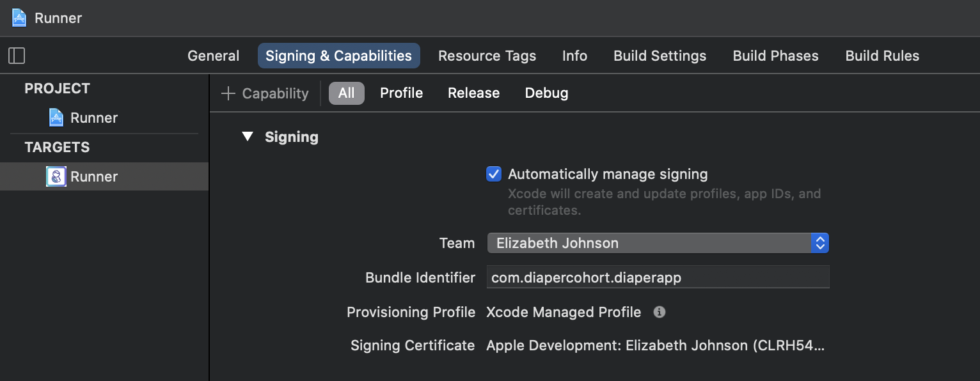Switch to Build Settings tab
980x381 pixels.
(660, 56)
